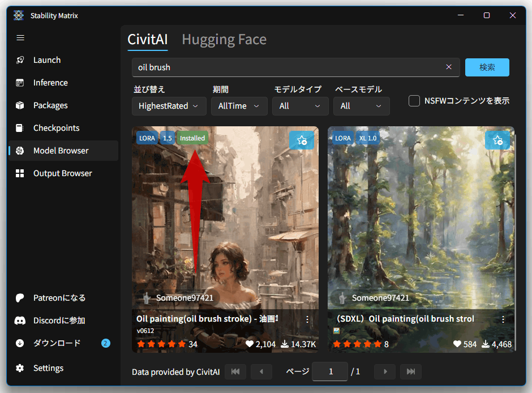Viewport: 532px width, 393px height.
Task: Click the (SDXL) Oil painting title
Action: pyautogui.click(x=405, y=319)
